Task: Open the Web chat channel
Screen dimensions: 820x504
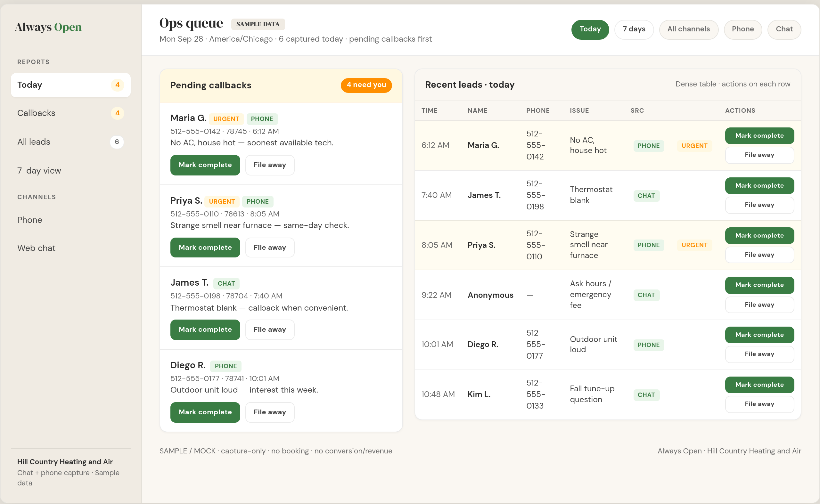Action: coord(71,248)
